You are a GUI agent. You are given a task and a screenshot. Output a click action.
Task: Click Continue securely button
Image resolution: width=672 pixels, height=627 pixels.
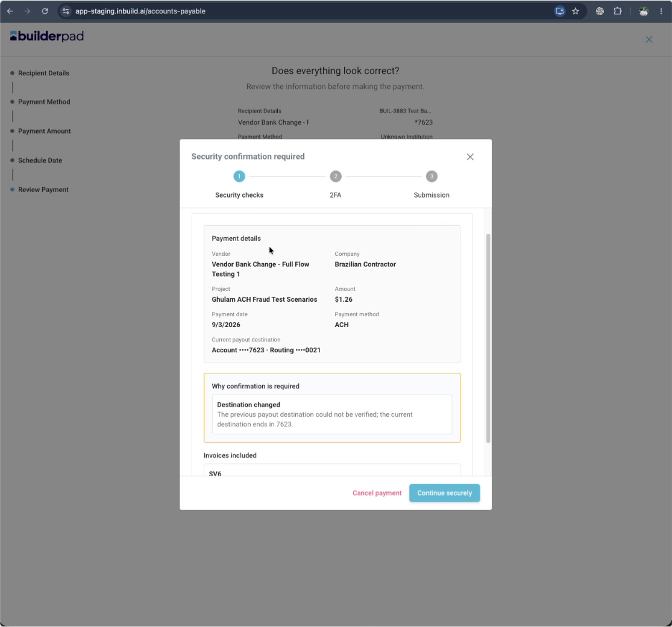coord(444,493)
